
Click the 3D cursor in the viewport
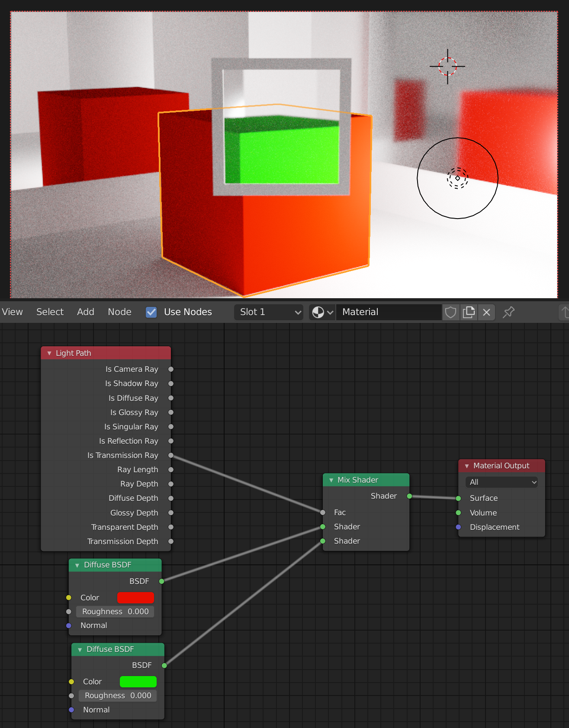click(447, 66)
